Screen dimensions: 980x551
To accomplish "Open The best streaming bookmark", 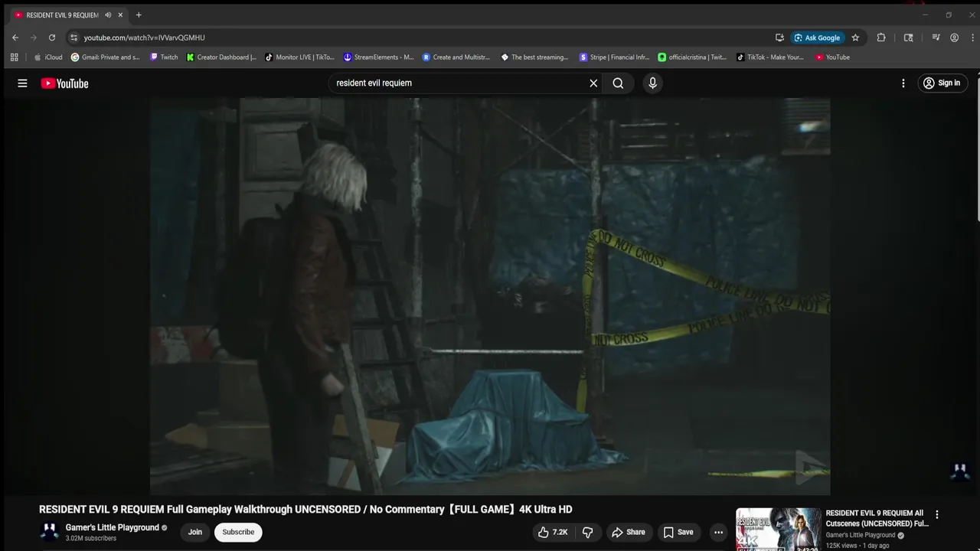I will click(x=534, y=57).
